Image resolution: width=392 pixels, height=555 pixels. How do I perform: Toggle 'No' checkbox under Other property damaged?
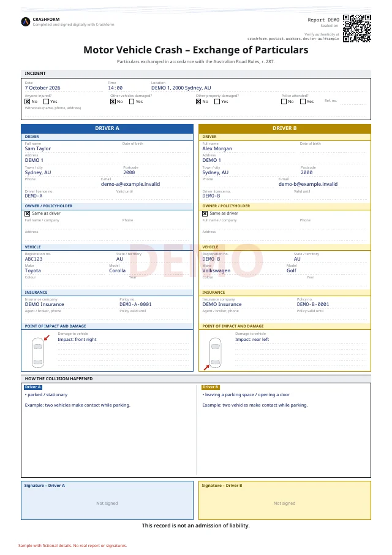coord(198,102)
